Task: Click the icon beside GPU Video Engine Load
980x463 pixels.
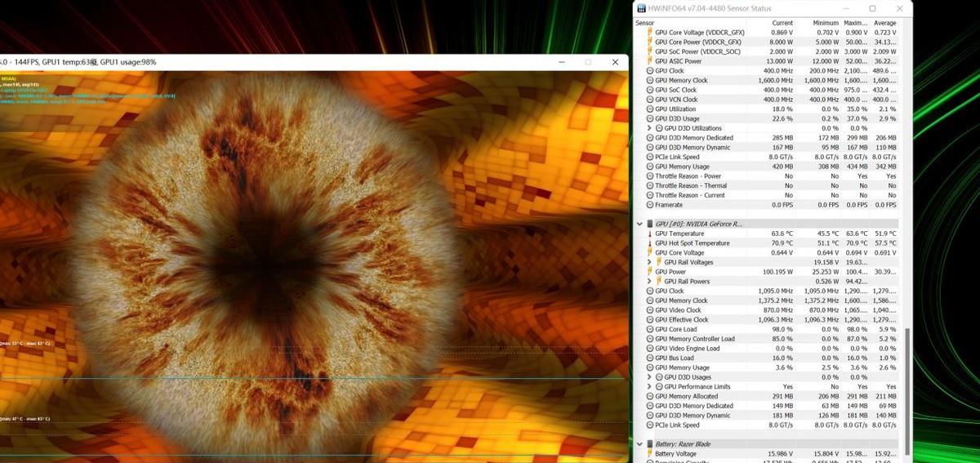Action: tap(650, 349)
